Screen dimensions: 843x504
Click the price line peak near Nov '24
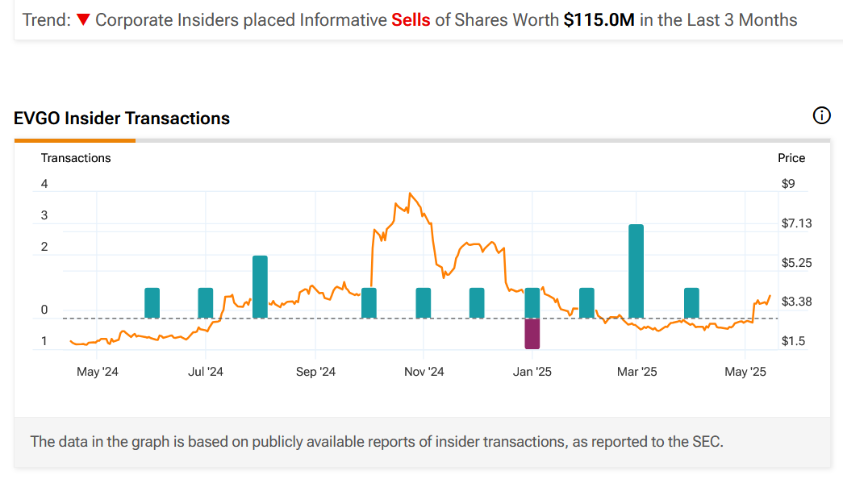click(x=411, y=194)
